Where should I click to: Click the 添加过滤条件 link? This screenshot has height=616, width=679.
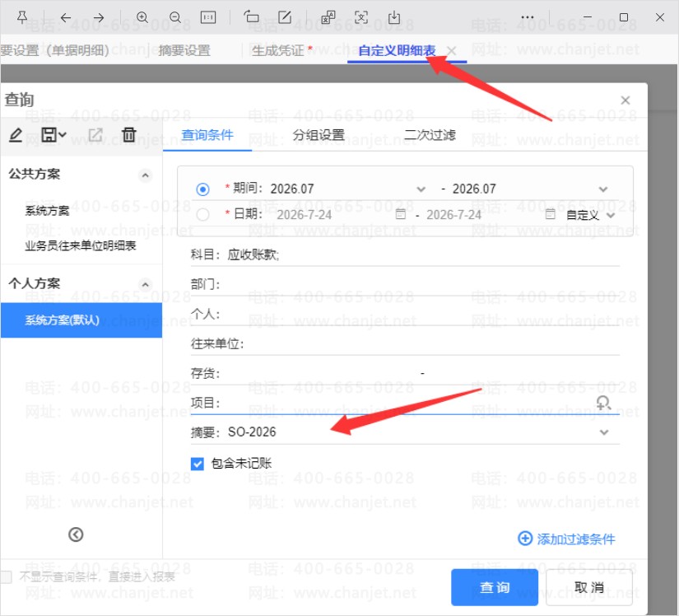tap(567, 539)
